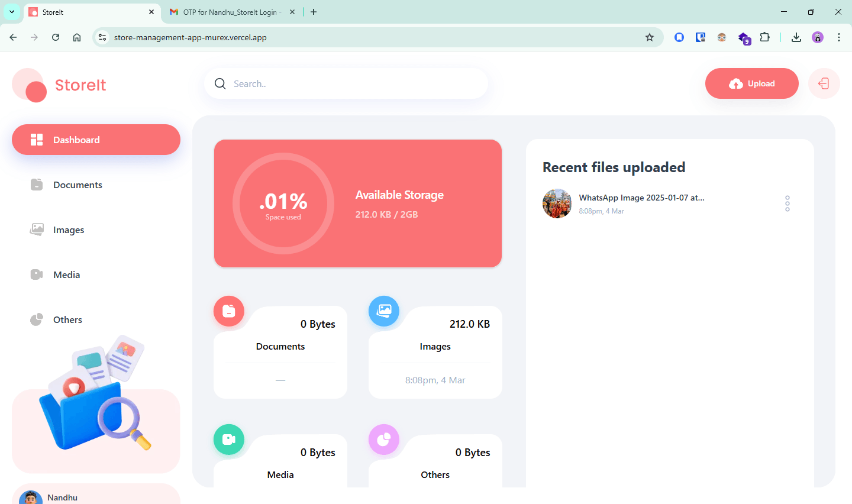Open the three-dot menu for WhatsApp Image
Screen dimensions: 852x504
click(x=787, y=203)
